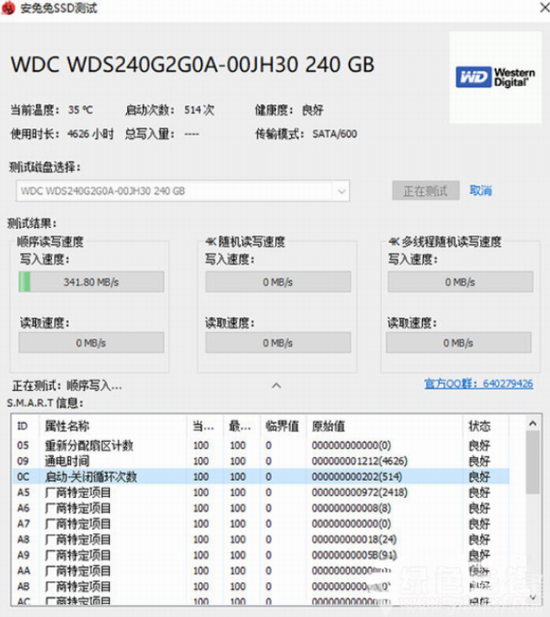Viewport: 550px width, 617px height.
Task: Cancel the test via 取消 link
Action: coord(481,190)
